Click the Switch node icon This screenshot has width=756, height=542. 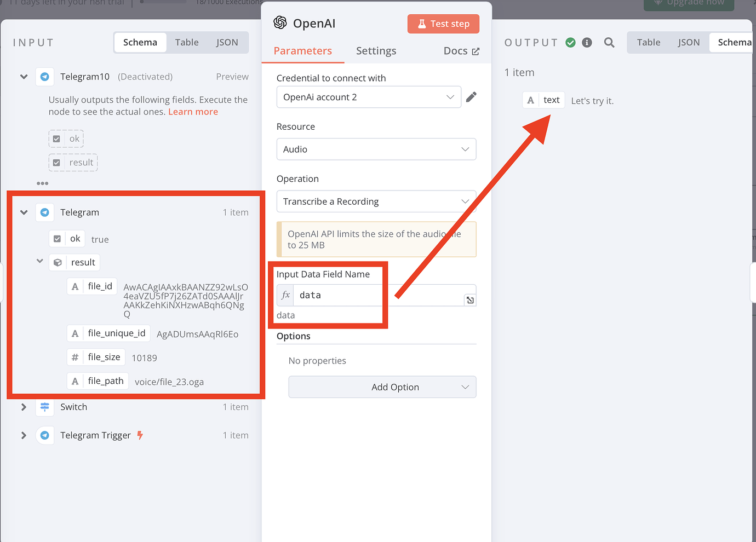tap(44, 407)
